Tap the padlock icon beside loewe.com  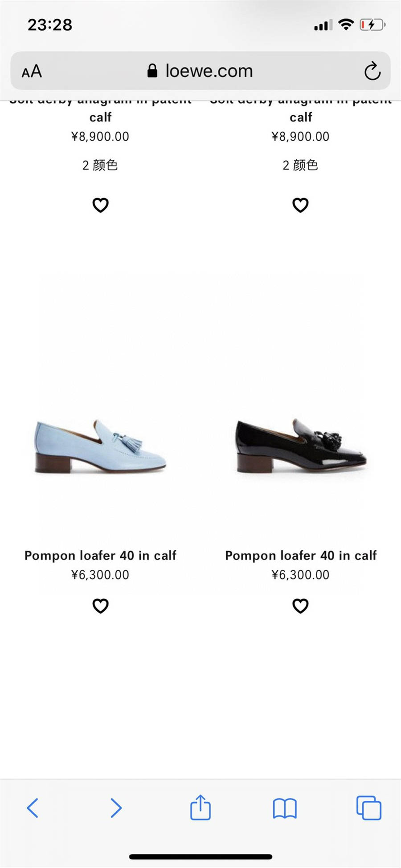pyautogui.click(x=152, y=71)
